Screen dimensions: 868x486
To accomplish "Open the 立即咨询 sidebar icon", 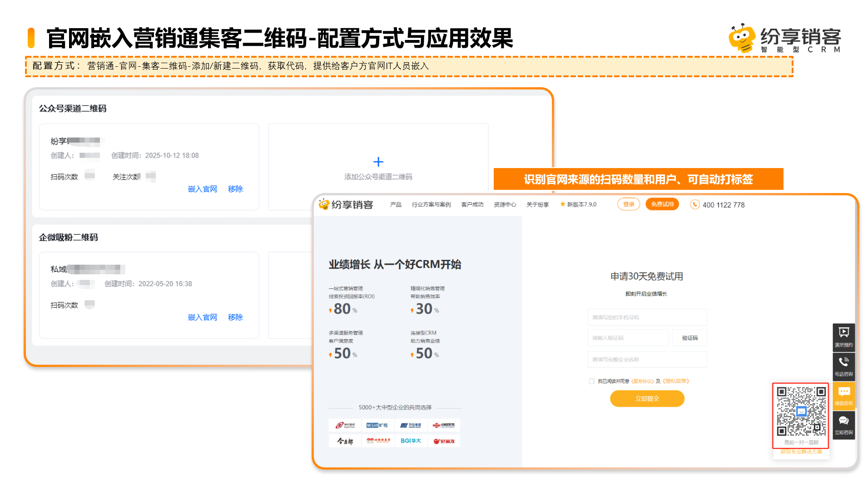I will pyautogui.click(x=843, y=425).
